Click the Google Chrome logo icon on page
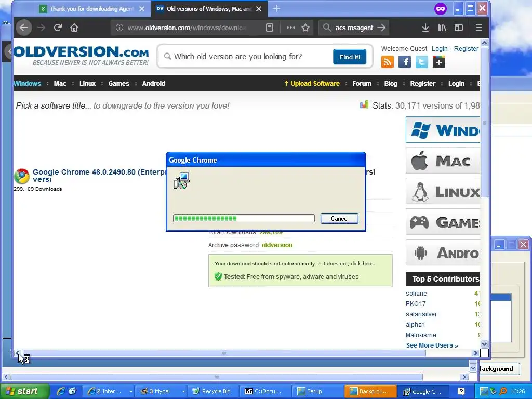532x399 pixels. point(22,176)
